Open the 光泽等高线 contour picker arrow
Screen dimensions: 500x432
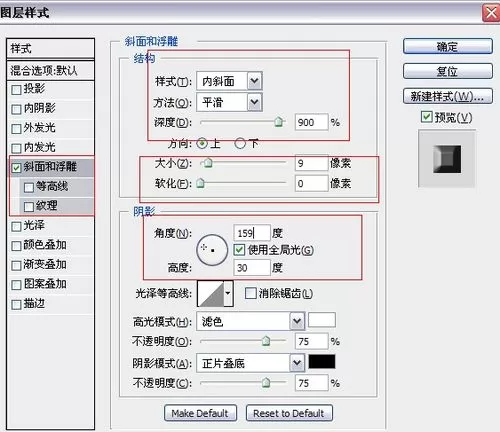(x=228, y=294)
